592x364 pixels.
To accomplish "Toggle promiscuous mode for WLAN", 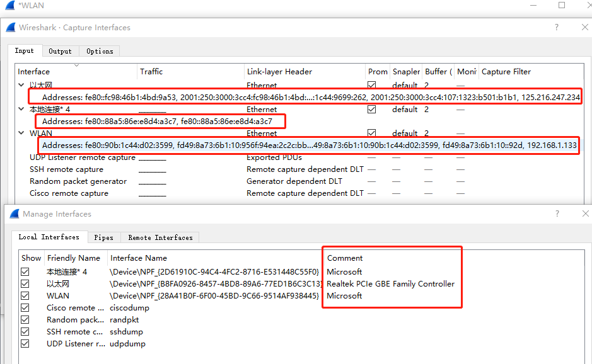I will click(x=371, y=133).
